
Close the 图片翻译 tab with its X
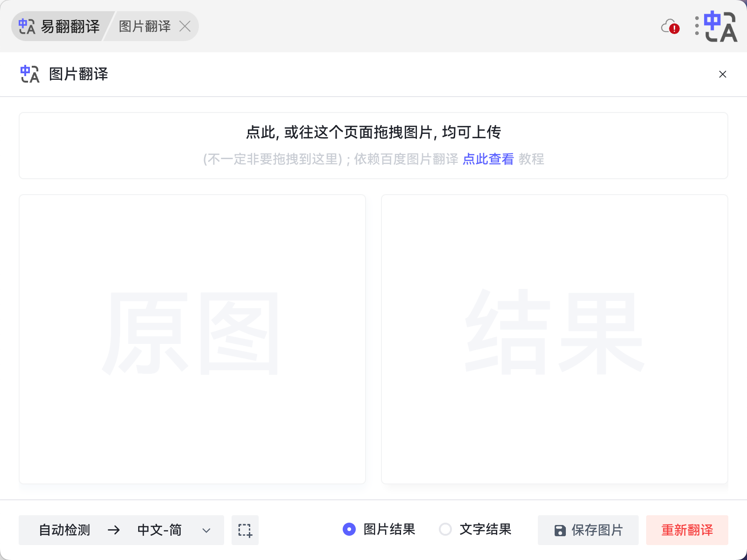pyautogui.click(x=185, y=27)
